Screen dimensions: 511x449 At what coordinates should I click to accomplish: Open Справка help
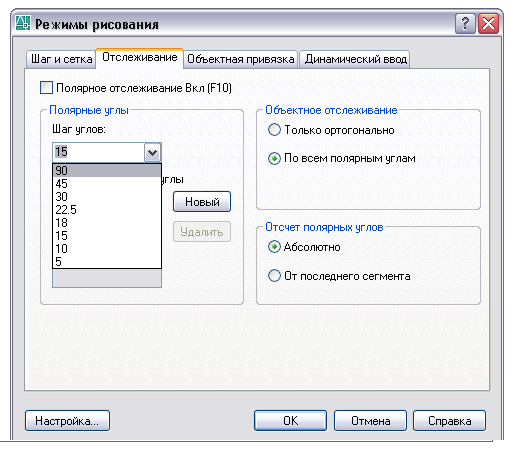[x=449, y=421]
